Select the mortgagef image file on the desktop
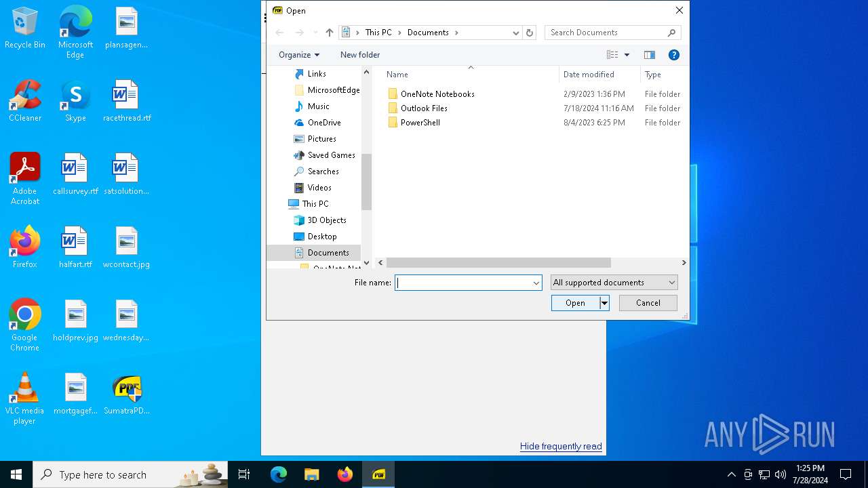The height and width of the screenshot is (488, 868). (75, 394)
